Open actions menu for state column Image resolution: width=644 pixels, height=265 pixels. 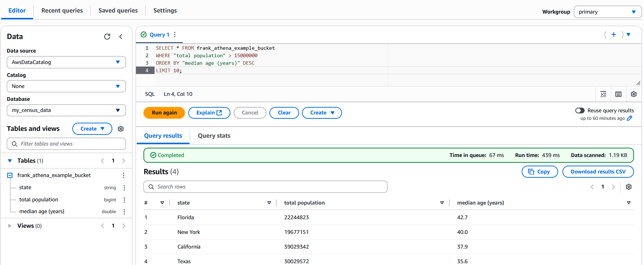pos(124,188)
